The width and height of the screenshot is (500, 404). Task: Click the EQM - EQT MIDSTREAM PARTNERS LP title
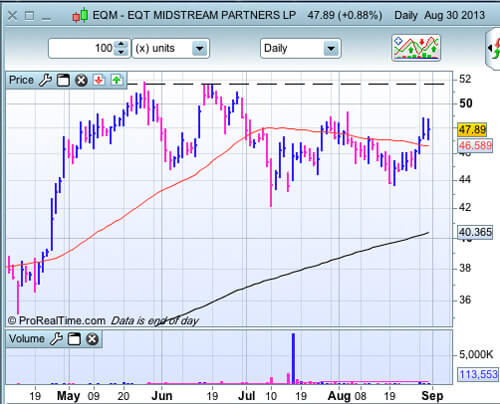(x=194, y=15)
